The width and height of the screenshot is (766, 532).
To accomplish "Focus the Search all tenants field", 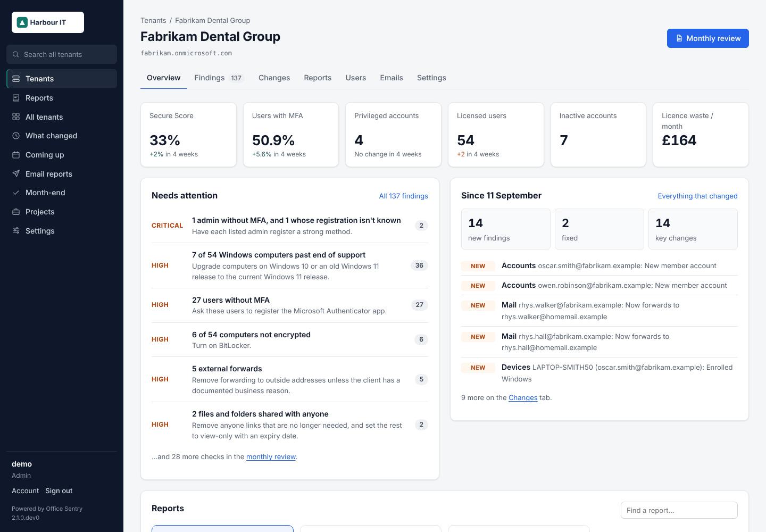I will [62, 54].
